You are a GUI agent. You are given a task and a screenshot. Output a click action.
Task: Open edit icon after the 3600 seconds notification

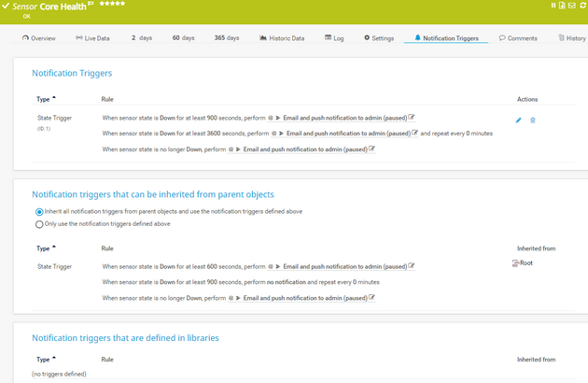(415, 133)
